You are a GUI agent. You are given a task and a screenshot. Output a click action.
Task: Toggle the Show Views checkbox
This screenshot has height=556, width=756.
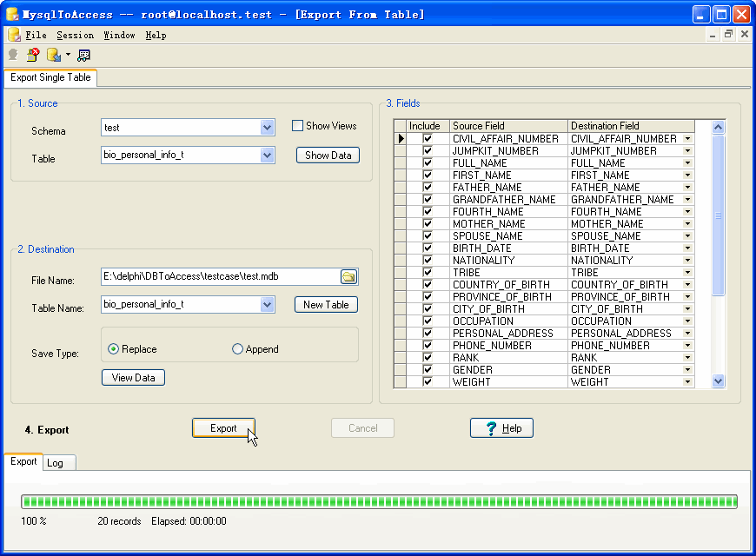pos(297,126)
